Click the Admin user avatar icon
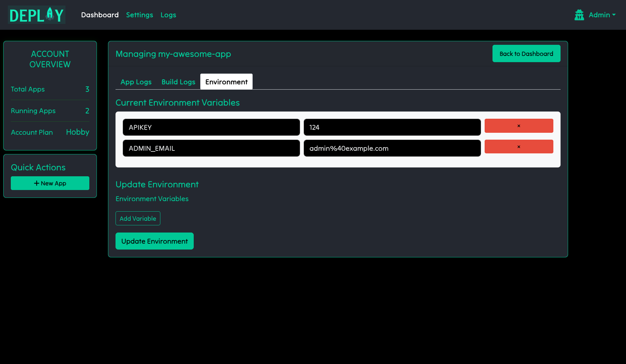 pyautogui.click(x=579, y=15)
